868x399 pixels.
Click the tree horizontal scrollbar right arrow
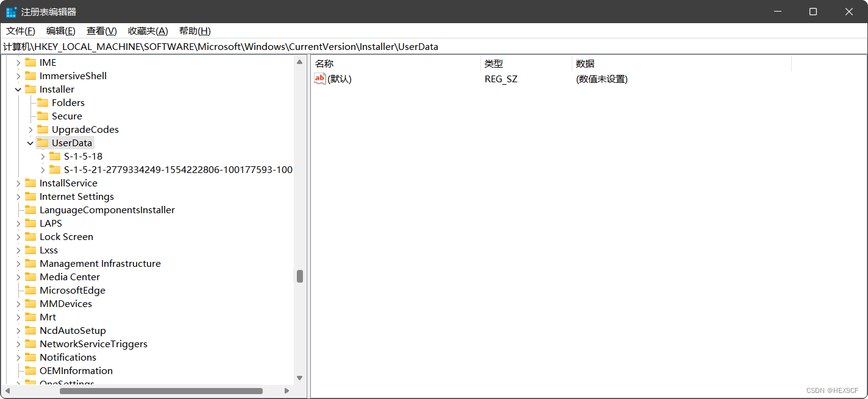(287, 390)
